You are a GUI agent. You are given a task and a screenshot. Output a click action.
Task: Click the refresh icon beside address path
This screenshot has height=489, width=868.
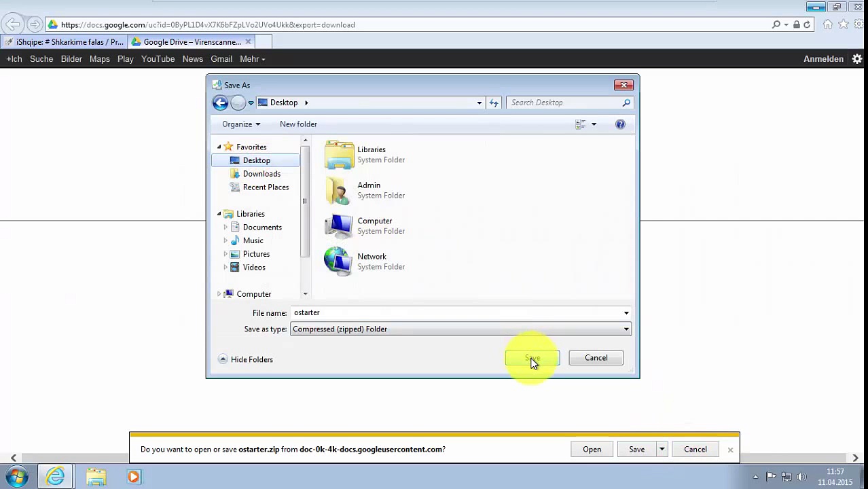pos(494,103)
